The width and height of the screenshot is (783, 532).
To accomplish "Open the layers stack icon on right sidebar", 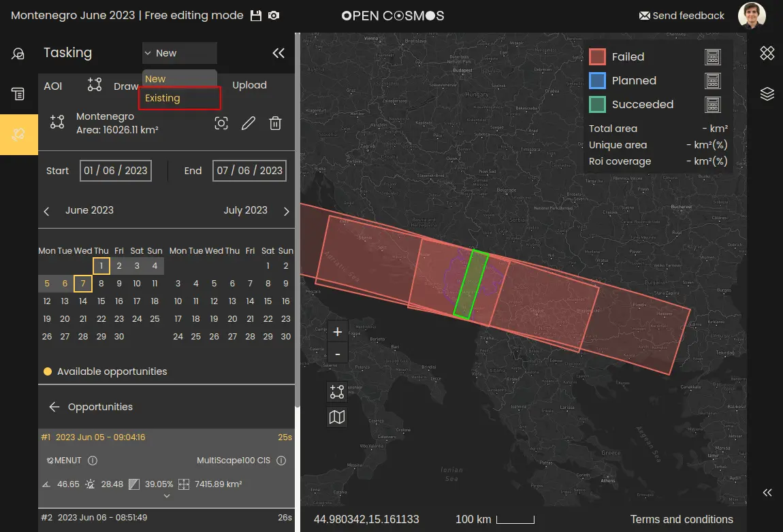I will 767,94.
